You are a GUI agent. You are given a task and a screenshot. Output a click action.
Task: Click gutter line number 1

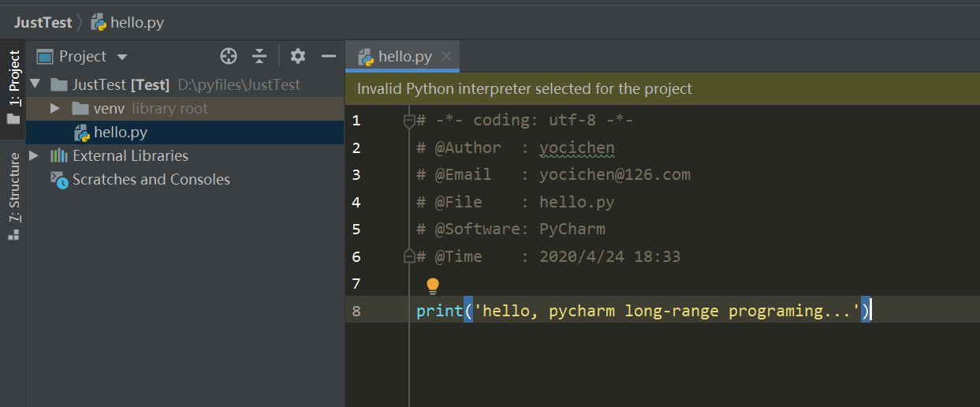coord(356,121)
